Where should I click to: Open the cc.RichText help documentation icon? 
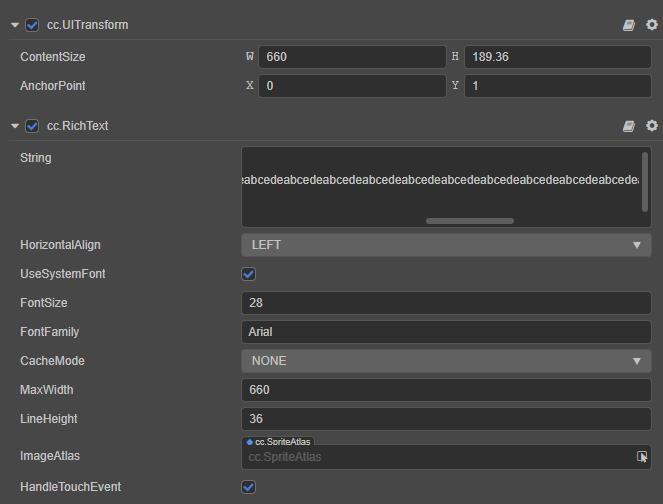[x=629, y=126]
